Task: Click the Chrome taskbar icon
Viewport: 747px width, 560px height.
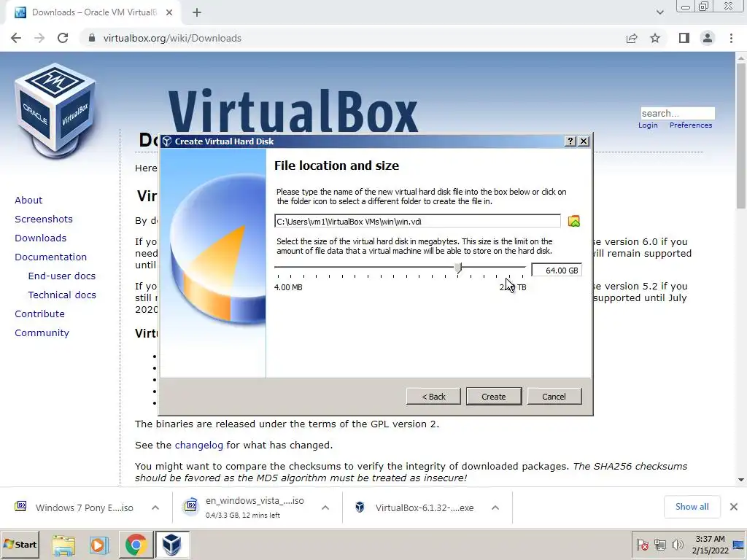Action: tap(136, 545)
